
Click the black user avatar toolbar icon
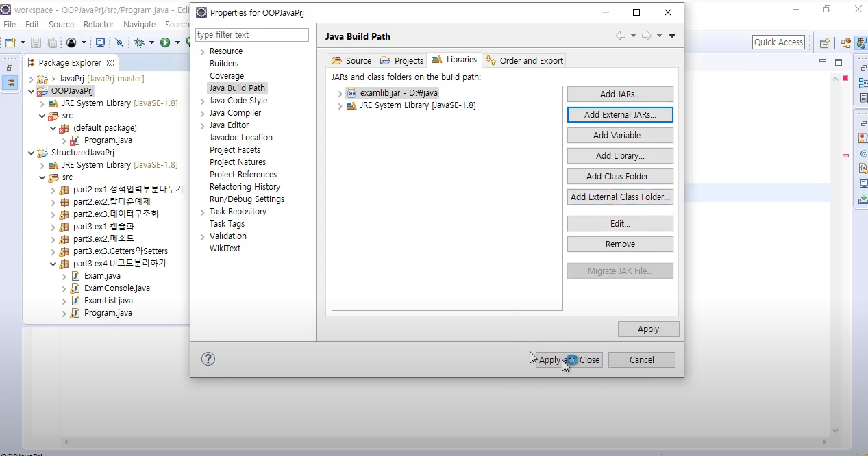71,42
